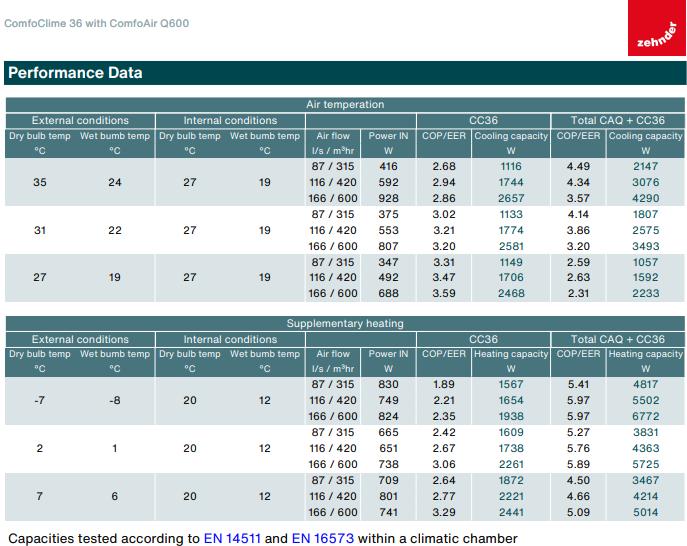Click cooling capacity value 2575
The image size is (687, 546).
[x=645, y=230]
